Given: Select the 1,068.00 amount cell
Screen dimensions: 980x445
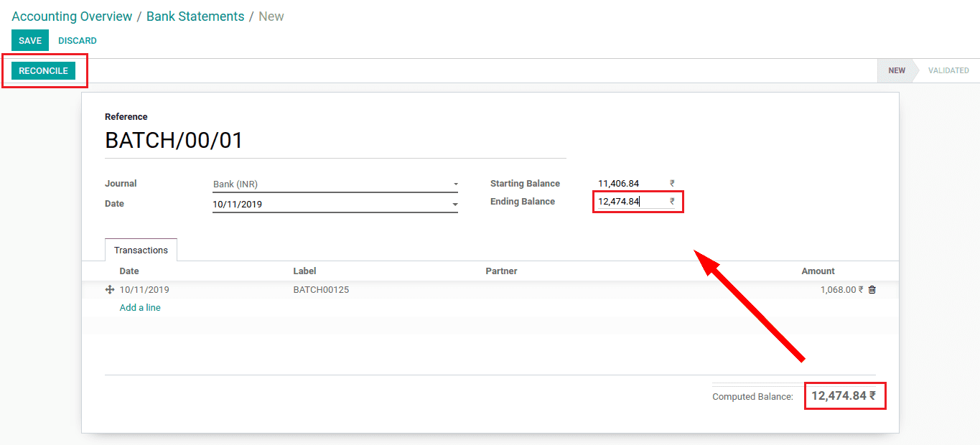Looking at the screenshot, I should pos(841,290).
